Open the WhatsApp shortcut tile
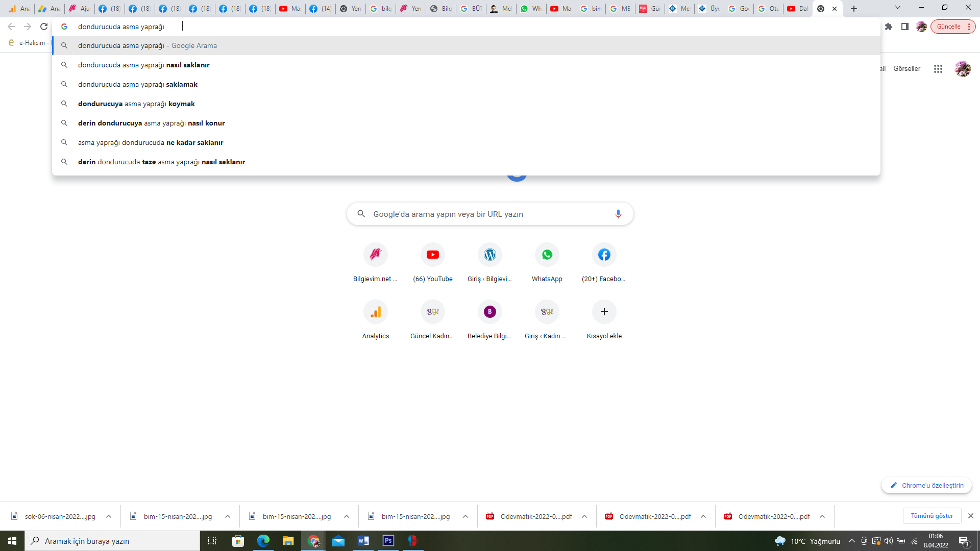Image resolution: width=980 pixels, height=551 pixels. 547,255
